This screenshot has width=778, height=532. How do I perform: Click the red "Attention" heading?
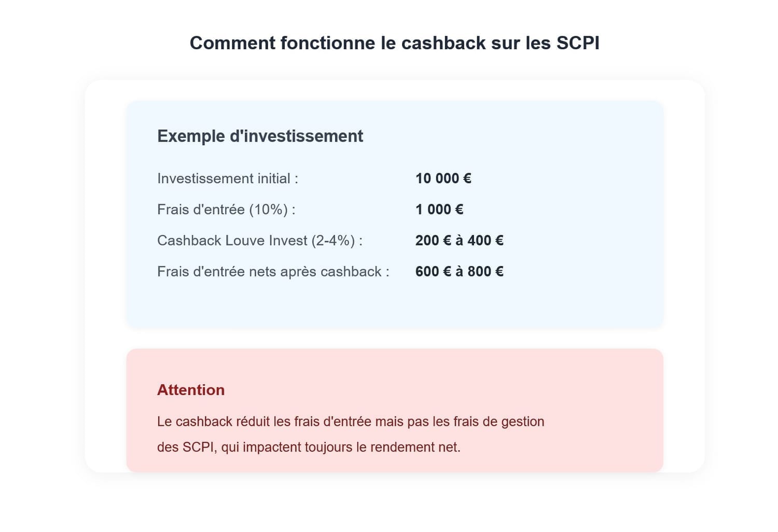191,390
